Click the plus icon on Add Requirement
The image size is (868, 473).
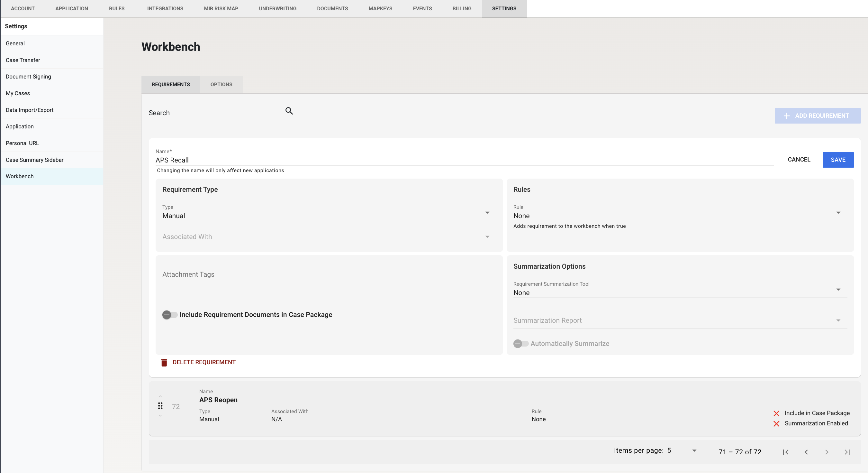787,116
